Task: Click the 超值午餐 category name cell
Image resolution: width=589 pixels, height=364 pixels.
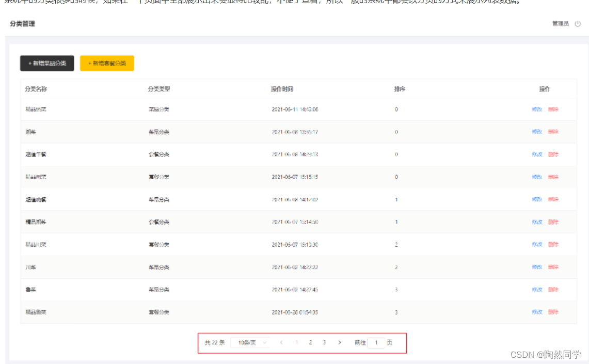Action: 36,154
